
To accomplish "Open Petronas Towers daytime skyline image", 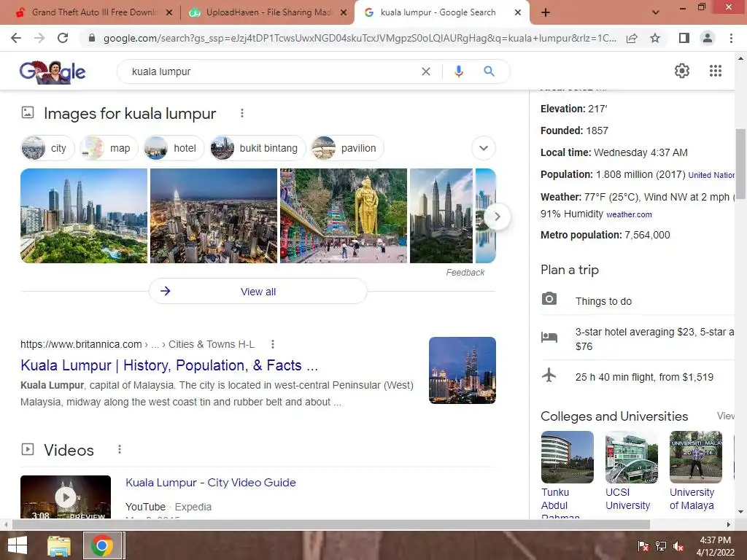I will pyautogui.click(x=84, y=216).
